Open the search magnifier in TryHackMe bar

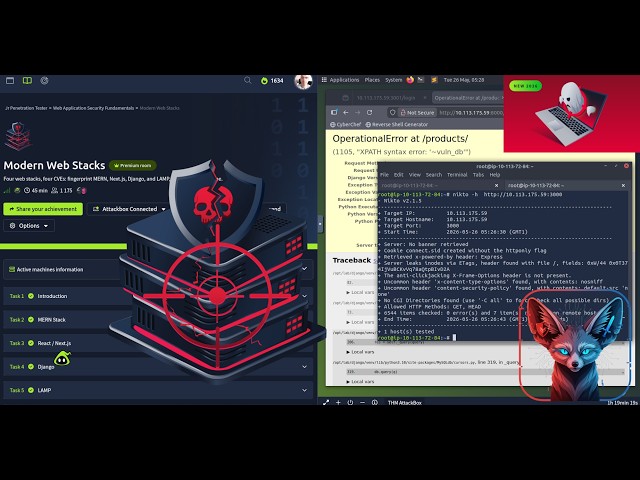click(x=247, y=80)
